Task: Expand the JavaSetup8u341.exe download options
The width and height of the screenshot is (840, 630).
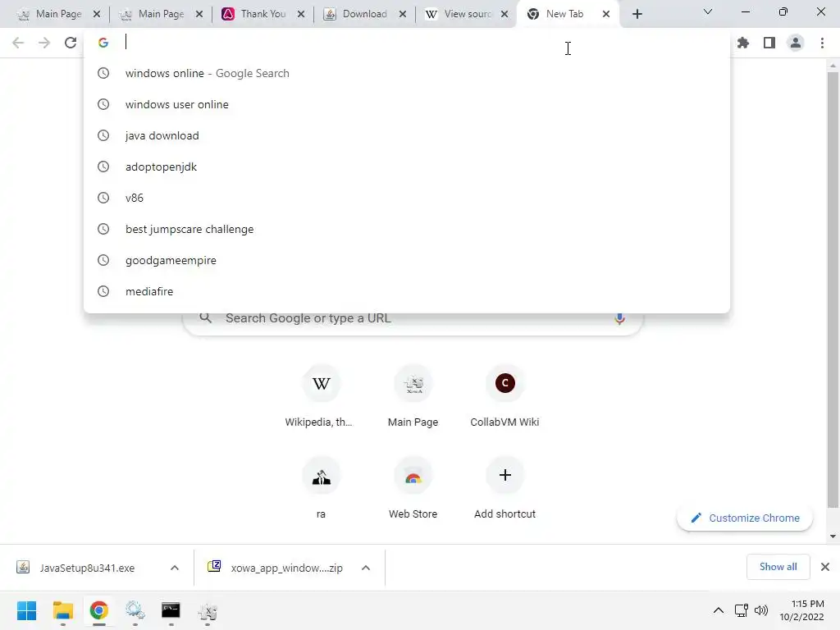Action: pos(175,568)
